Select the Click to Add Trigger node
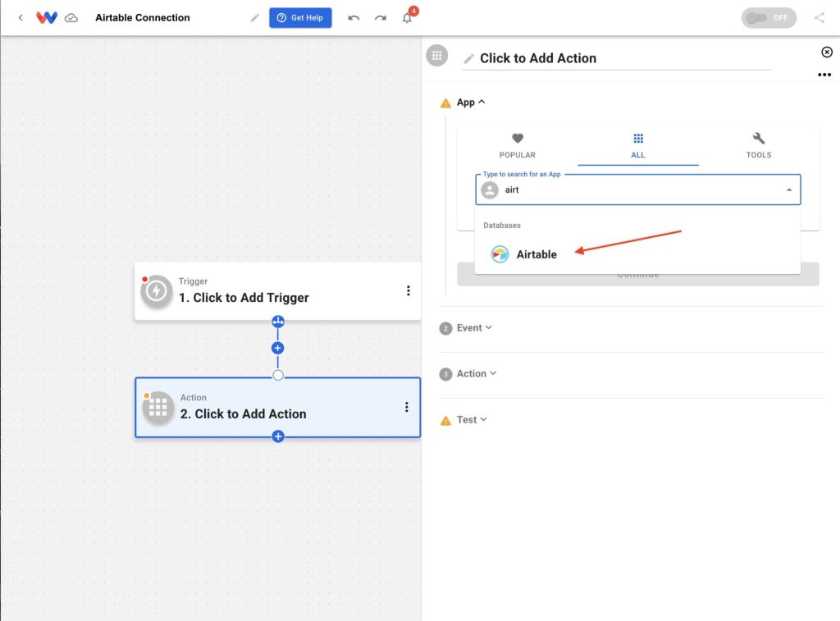The width and height of the screenshot is (840, 621). point(277,291)
